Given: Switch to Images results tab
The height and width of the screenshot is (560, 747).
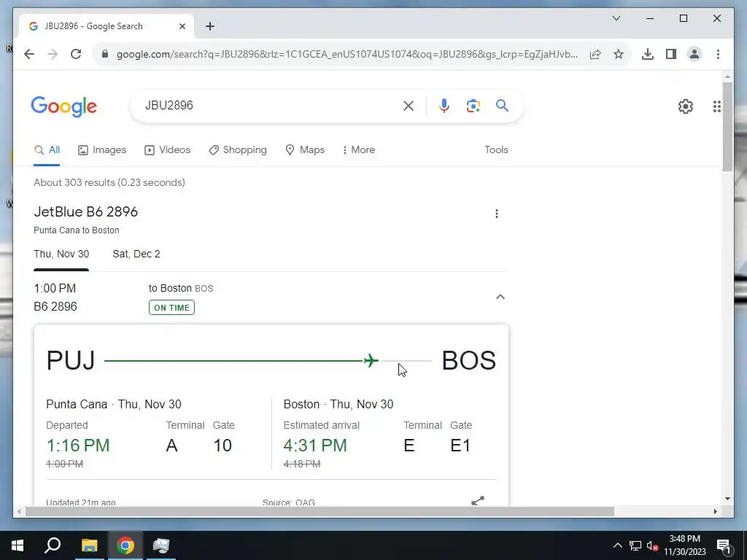Looking at the screenshot, I should pos(102,150).
